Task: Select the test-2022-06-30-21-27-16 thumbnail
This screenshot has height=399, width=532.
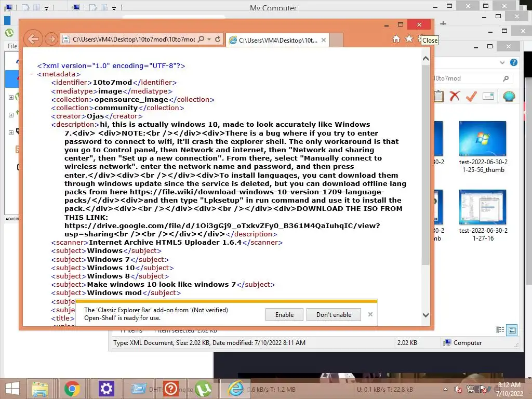Action: [483, 215]
